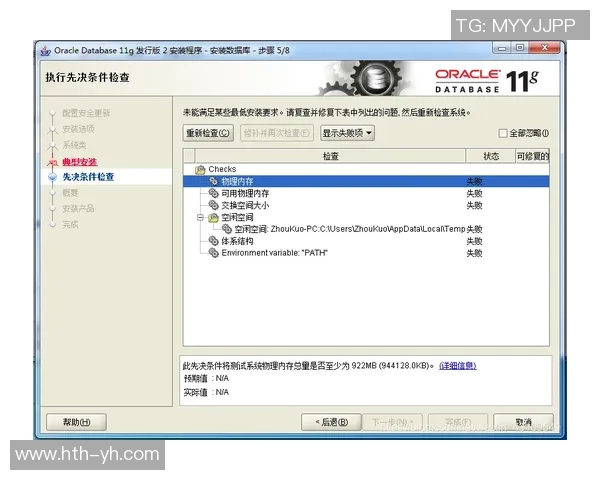The image size is (600, 480).
Task: Click the 状态 column header
Action: coord(491,156)
